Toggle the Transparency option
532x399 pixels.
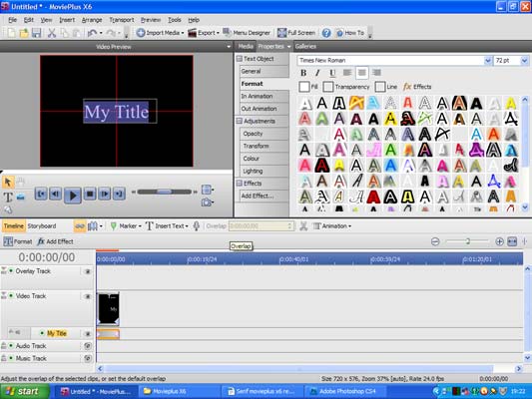click(x=328, y=87)
